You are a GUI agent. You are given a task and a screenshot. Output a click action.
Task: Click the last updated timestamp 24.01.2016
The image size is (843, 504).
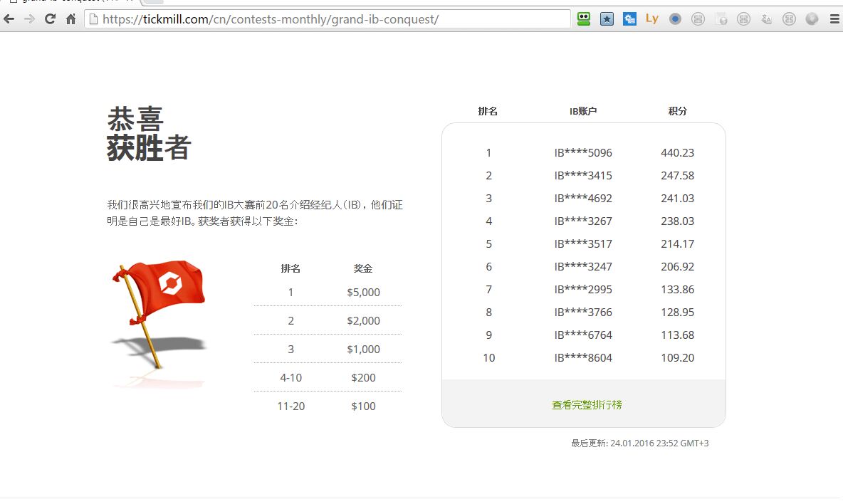(640, 443)
